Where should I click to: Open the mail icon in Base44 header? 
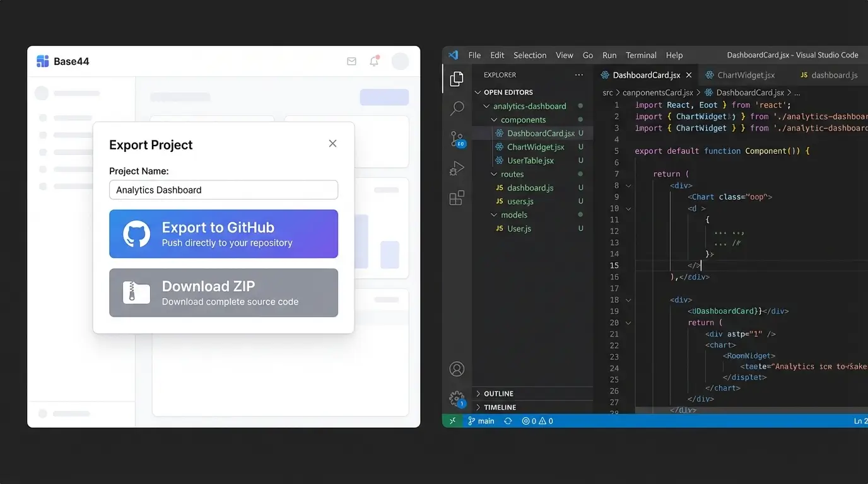(351, 61)
